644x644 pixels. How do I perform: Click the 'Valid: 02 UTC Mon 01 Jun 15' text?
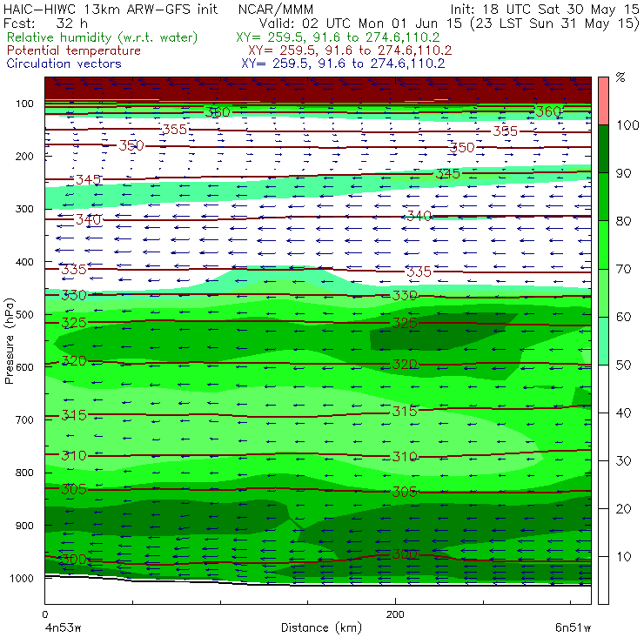(x=360, y=23)
